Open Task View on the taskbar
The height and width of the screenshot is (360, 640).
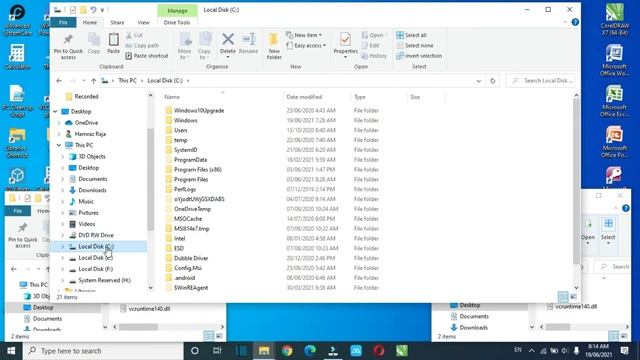click(217, 351)
